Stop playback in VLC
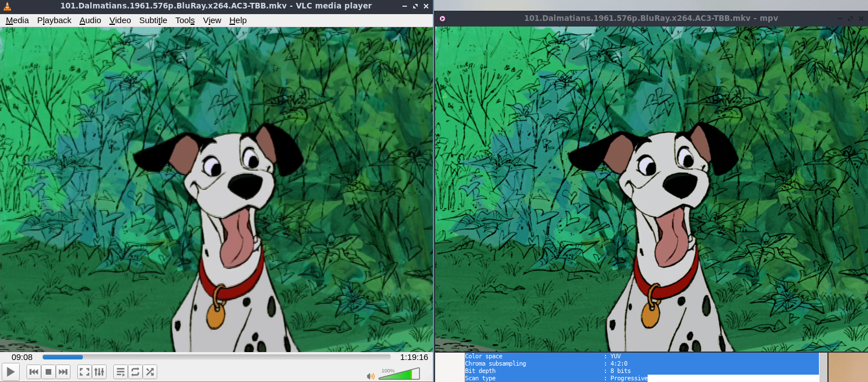 (x=48, y=372)
